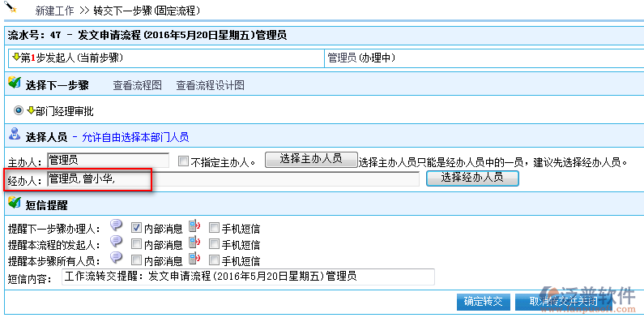The width and height of the screenshot is (644, 322).
Task: Click the mobile phone icon in 提醒下一步骤办理人 row
Action: click(x=194, y=226)
